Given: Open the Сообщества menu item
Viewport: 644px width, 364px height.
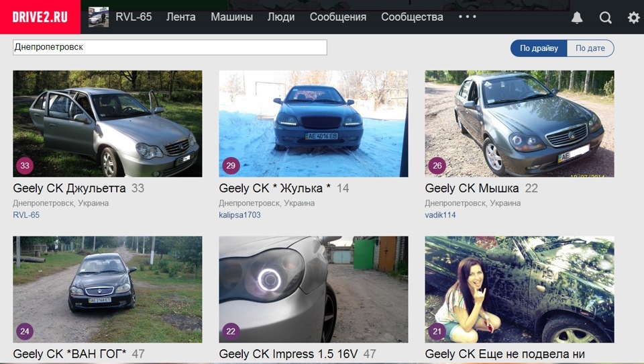Looking at the screenshot, I should [x=412, y=17].
